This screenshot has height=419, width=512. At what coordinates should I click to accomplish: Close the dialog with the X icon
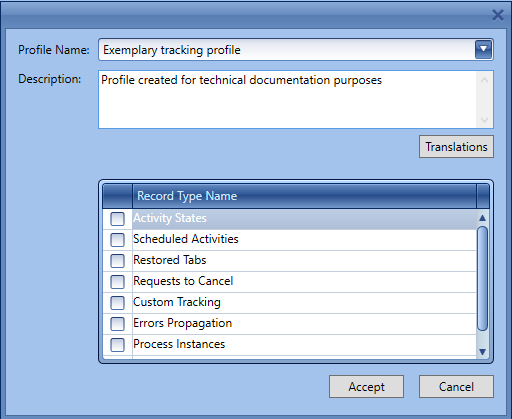(x=498, y=15)
